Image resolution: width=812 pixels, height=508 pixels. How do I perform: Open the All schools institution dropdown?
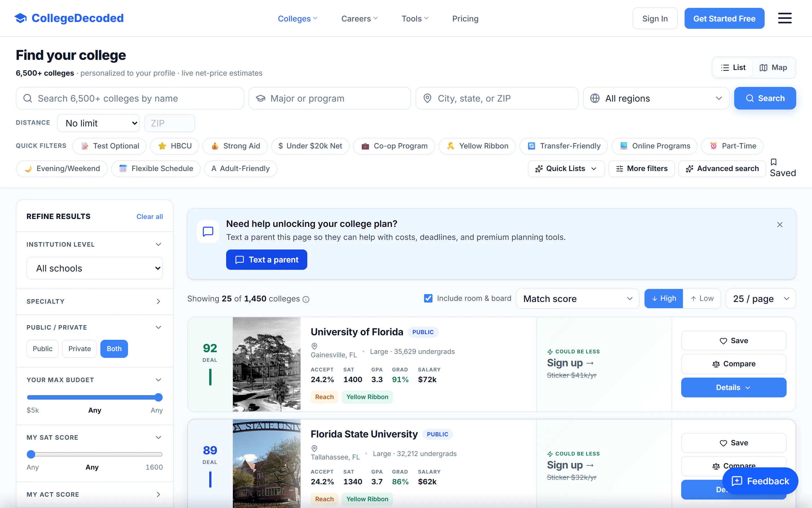coord(95,268)
